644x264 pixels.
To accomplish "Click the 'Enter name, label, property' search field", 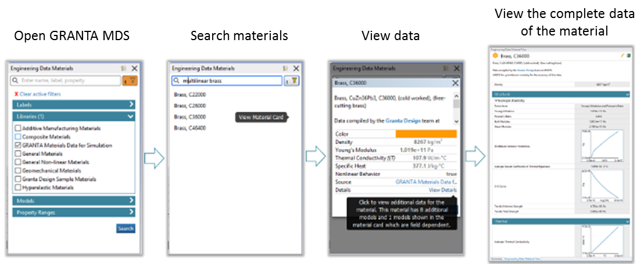I will tap(67, 81).
